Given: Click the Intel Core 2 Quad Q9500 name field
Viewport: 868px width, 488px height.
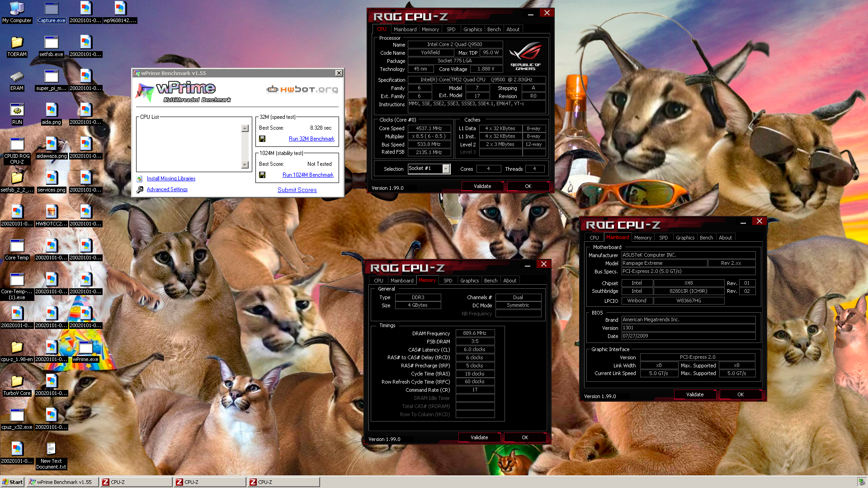Looking at the screenshot, I should point(455,44).
